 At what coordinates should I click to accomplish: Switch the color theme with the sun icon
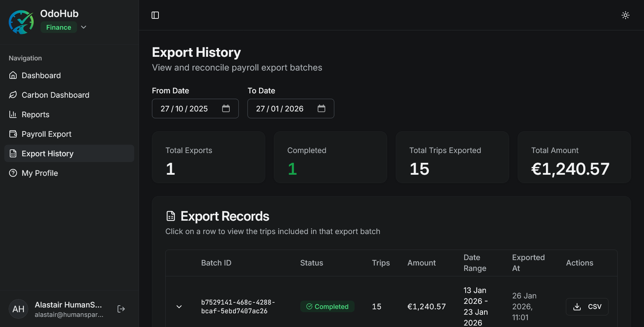click(x=626, y=15)
